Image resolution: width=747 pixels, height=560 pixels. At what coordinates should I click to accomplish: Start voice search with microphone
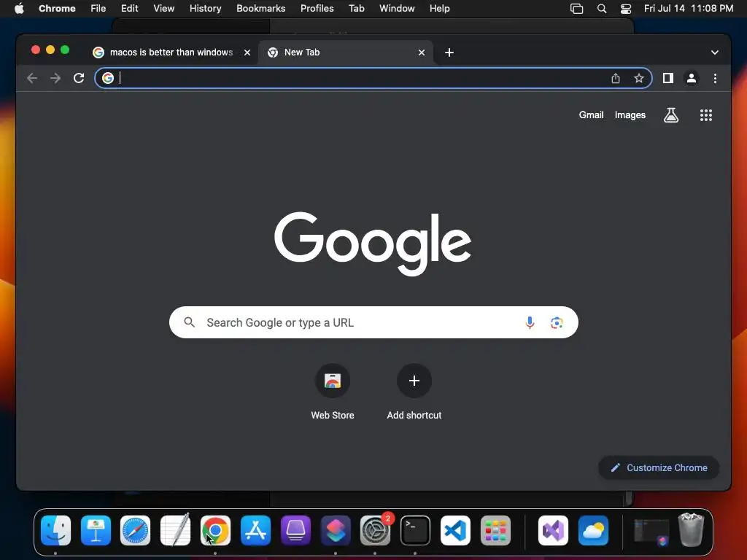tap(530, 322)
